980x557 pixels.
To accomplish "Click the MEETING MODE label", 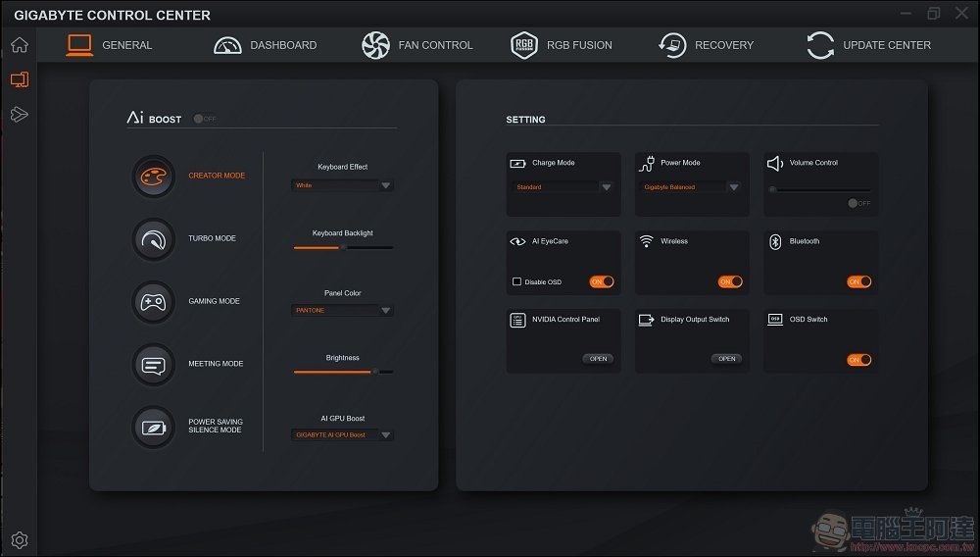I will pyautogui.click(x=216, y=364).
